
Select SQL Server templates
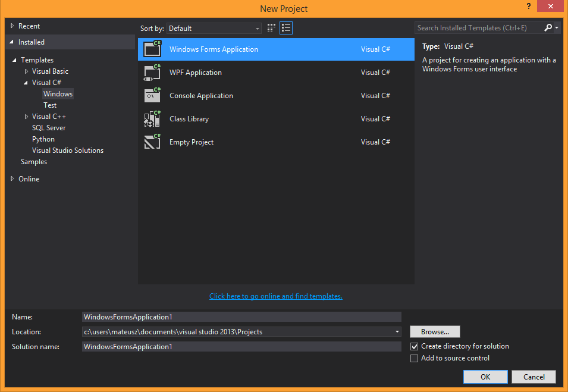pyautogui.click(x=49, y=128)
